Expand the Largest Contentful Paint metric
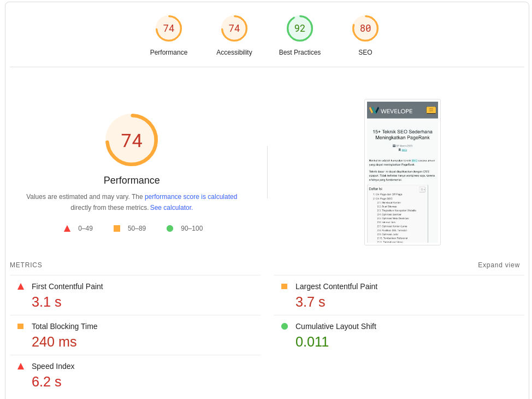The height and width of the screenshot is (399, 532). tap(336, 286)
